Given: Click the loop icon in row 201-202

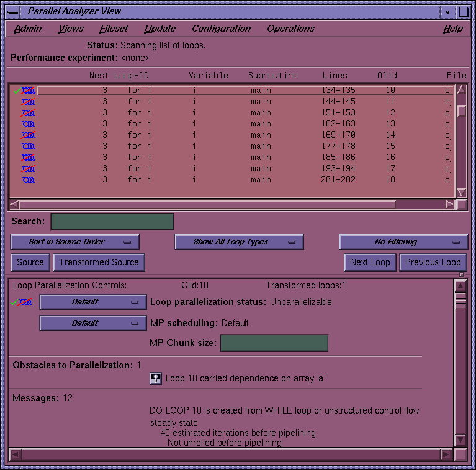Looking at the screenshot, I should [28, 180].
